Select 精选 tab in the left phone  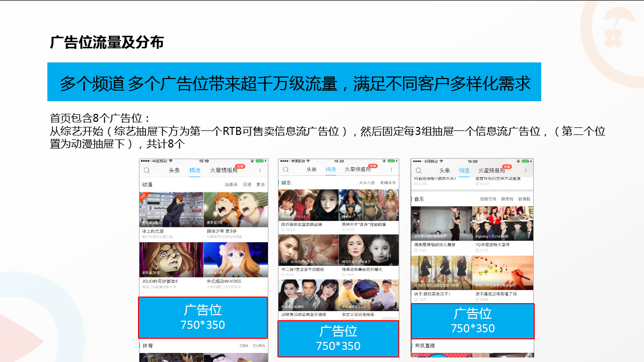(x=195, y=170)
